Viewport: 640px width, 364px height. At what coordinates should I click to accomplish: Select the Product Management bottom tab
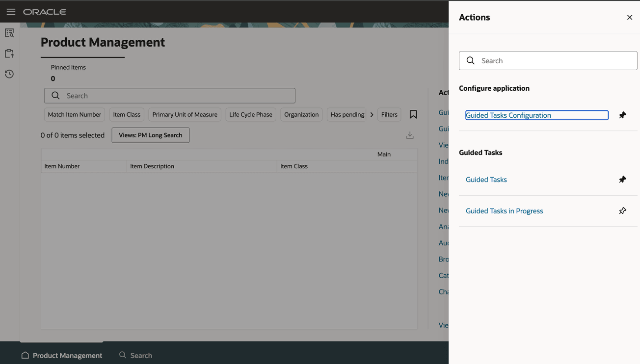coord(62,355)
